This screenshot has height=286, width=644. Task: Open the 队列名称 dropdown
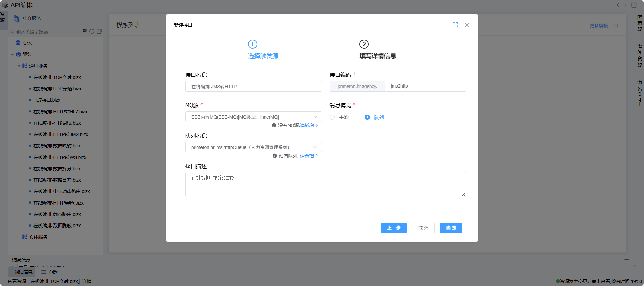(x=253, y=147)
